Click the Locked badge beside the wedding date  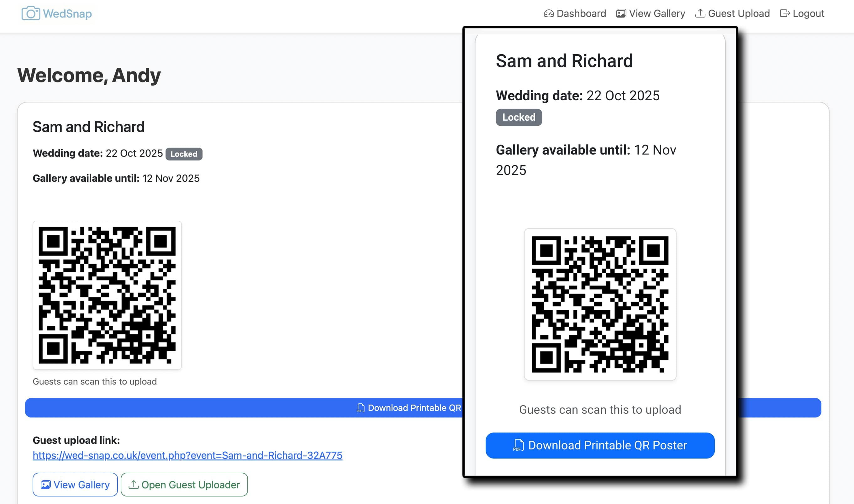click(184, 154)
